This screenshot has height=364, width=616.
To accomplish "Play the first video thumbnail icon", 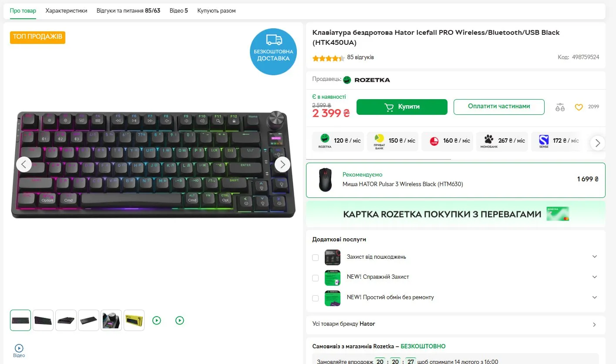I will point(157,321).
